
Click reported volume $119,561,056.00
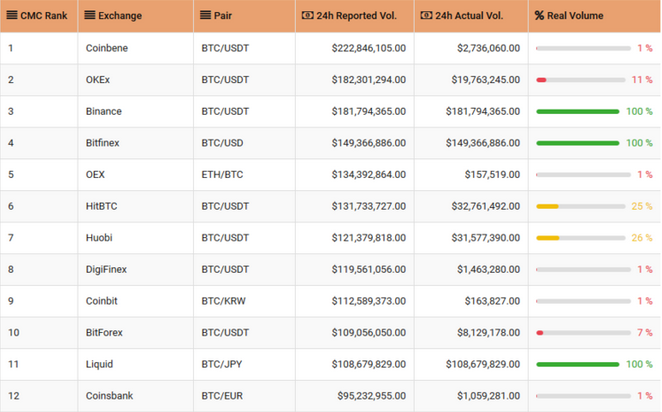point(369,269)
